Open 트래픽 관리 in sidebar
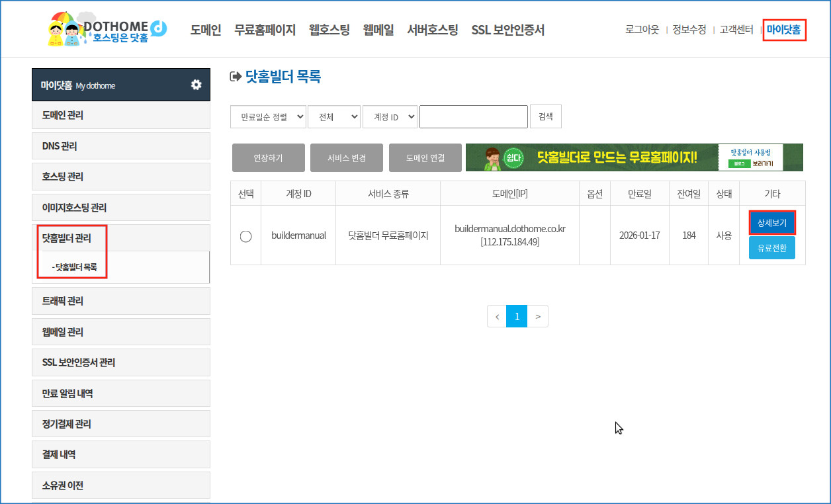 tap(121, 301)
